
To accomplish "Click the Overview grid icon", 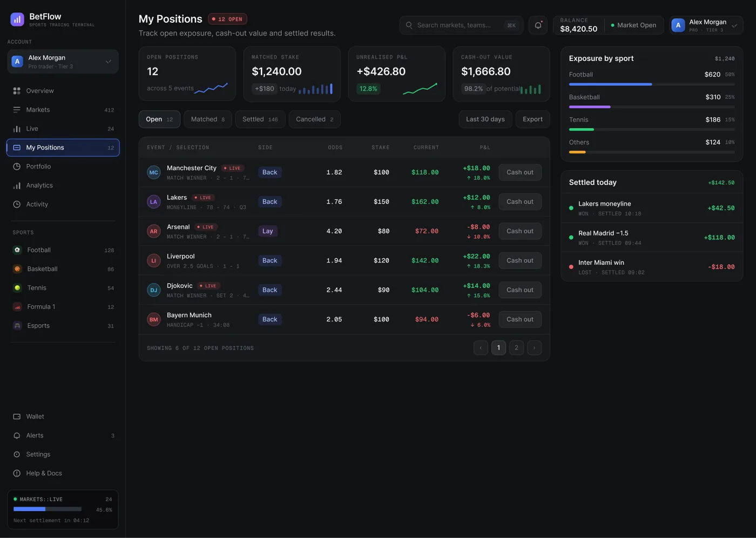I will (17, 91).
